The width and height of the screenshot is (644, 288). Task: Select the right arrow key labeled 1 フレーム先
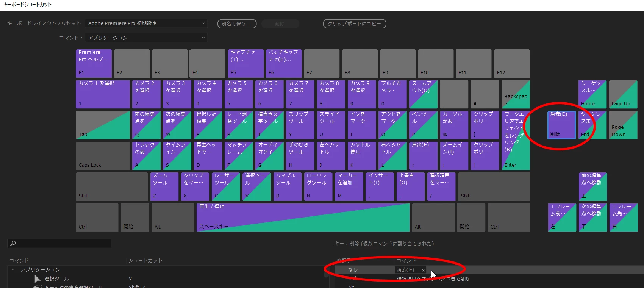623,218
